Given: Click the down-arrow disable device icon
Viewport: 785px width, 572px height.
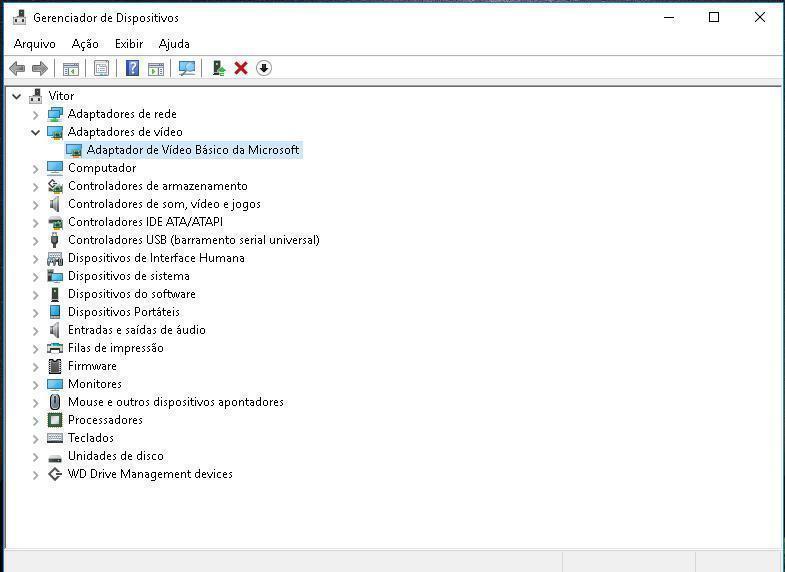Looking at the screenshot, I should (264, 68).
